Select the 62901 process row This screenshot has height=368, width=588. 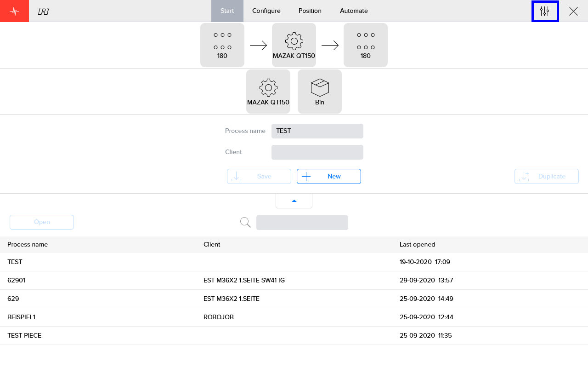(294, 280)
